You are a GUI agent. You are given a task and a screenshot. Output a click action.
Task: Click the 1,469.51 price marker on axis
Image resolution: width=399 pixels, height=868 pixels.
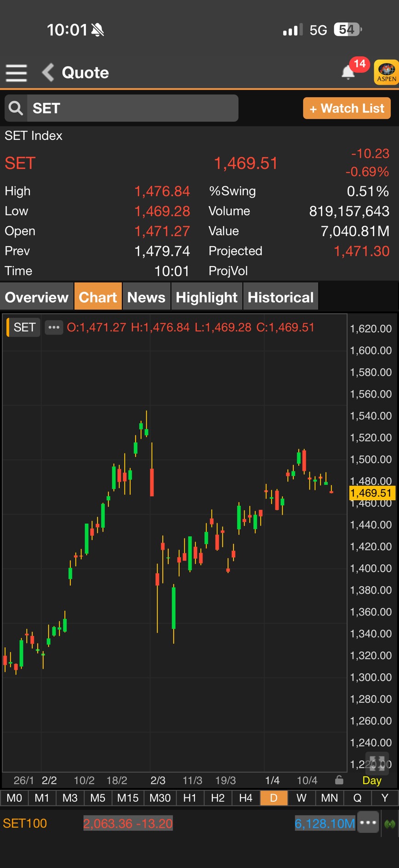pyautogui.click(x=371, y=493)
